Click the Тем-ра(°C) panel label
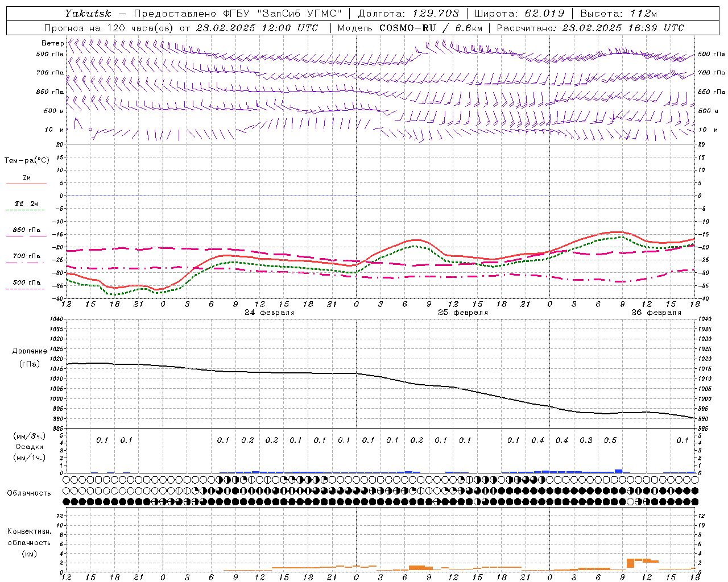This screenshot has height=582, width=728. coord(27,161)
